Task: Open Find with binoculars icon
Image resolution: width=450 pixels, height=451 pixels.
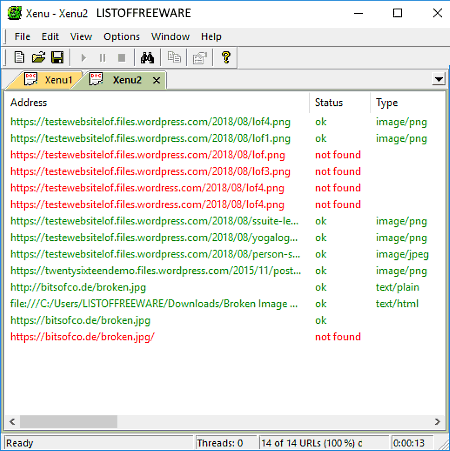Action: click(x=147, y=58)
